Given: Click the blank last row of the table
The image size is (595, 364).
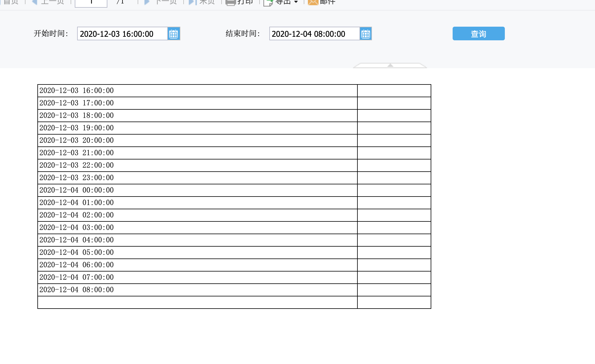Looking at the screenshot, I should [x=197, y=302].
